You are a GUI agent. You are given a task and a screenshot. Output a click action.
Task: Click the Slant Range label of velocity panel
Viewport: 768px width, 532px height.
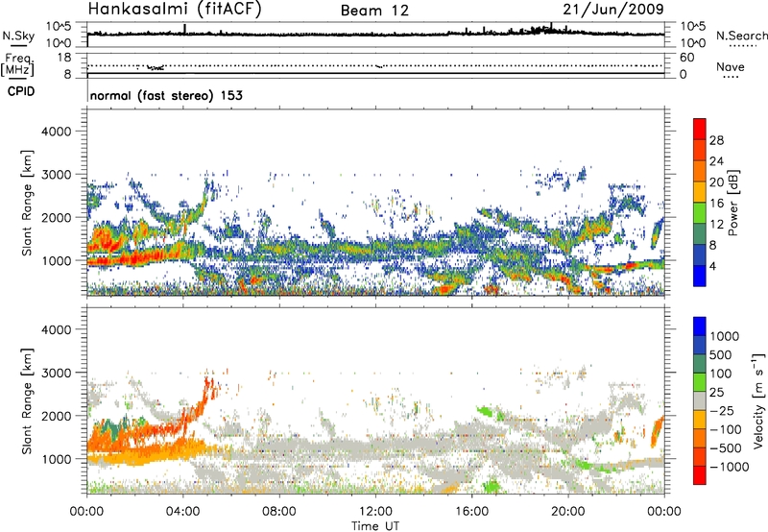pyautogui.click(x=27, y=401)
